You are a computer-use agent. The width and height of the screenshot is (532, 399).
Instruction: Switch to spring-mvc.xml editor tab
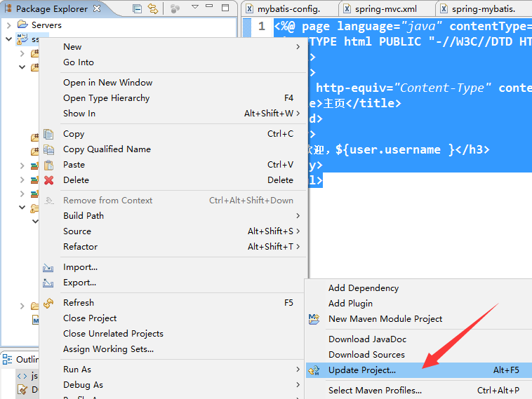387,9
